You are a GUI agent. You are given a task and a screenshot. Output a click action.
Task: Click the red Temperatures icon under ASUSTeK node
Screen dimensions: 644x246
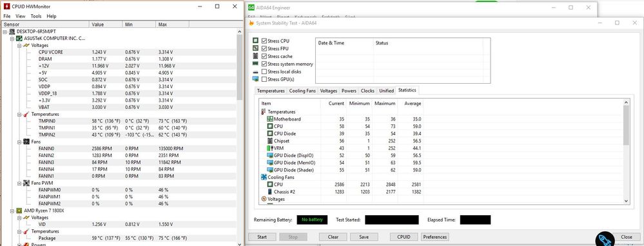click(26, 114)
